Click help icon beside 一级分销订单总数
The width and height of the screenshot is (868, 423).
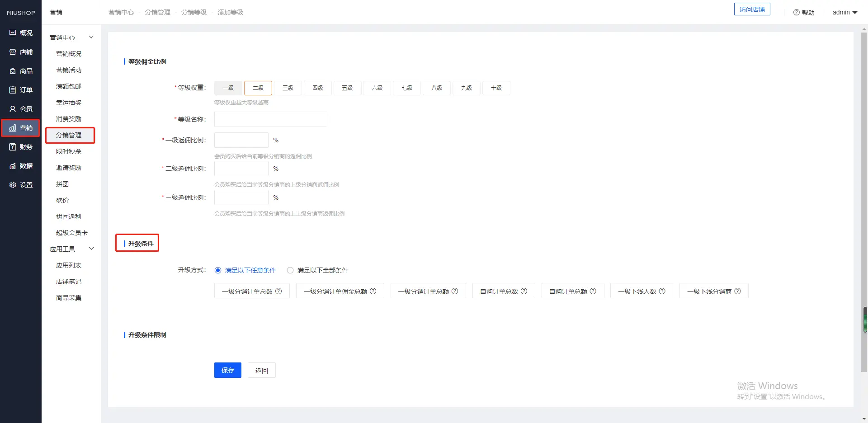coord(278,291)
